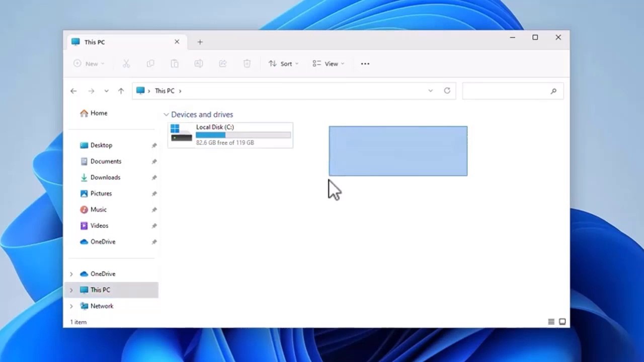Open the View dropdown
Viewport: 644px width, 362px height.
[x=328, y=63]
